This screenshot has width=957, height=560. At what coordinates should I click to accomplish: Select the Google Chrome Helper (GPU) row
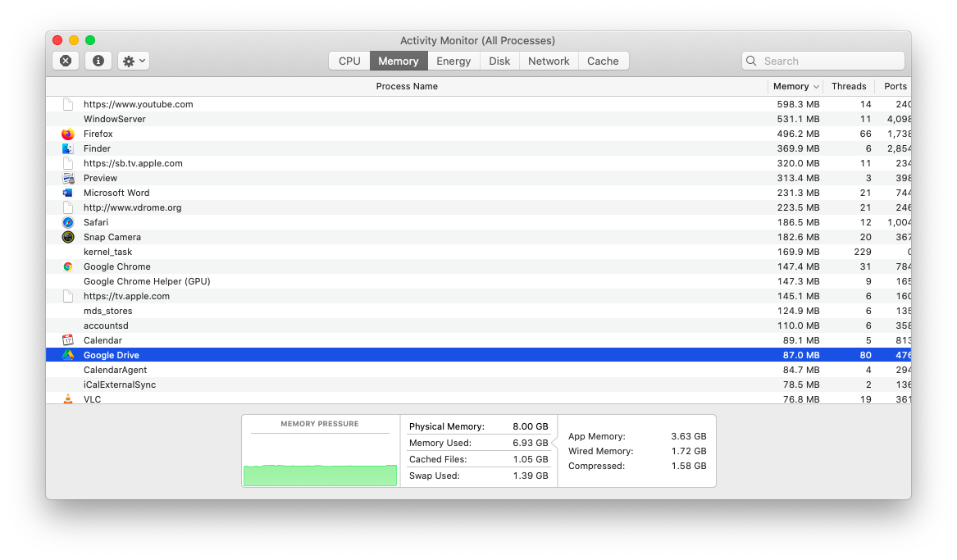tap(479, 281)
